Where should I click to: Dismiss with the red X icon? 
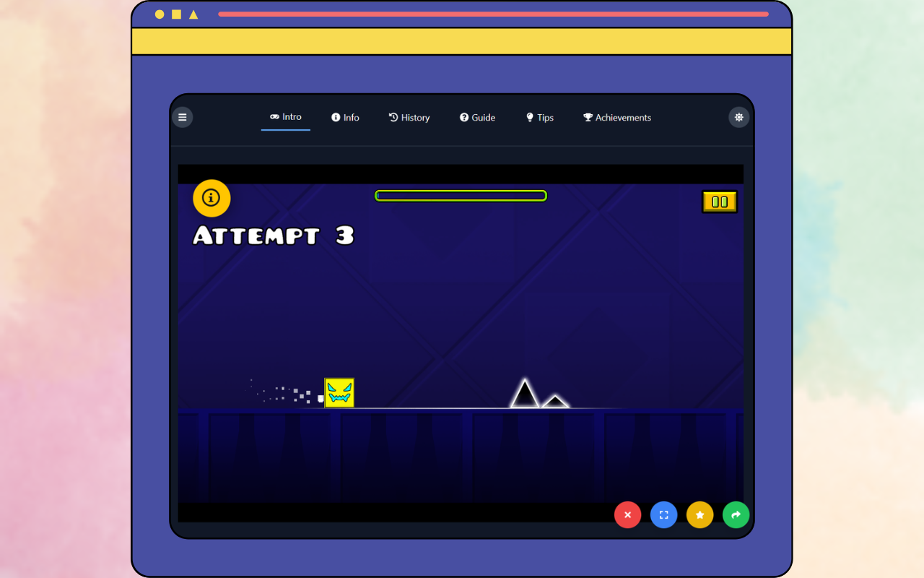click(627, 514)
